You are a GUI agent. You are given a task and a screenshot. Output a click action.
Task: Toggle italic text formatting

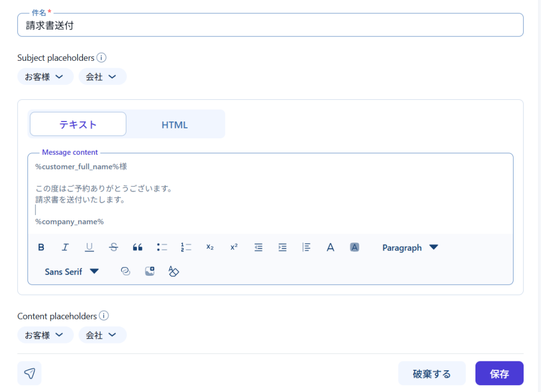click(x=65, y=247)
